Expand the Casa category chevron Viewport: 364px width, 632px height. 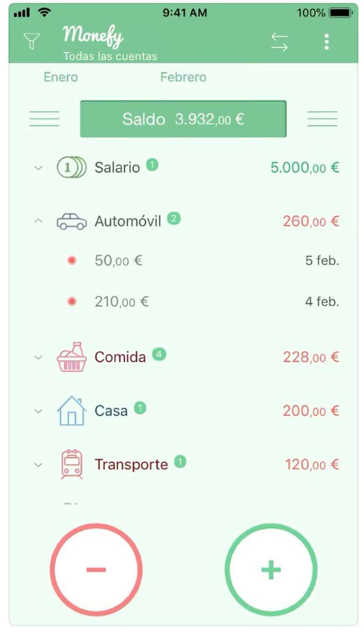click(x=38, y=411)
